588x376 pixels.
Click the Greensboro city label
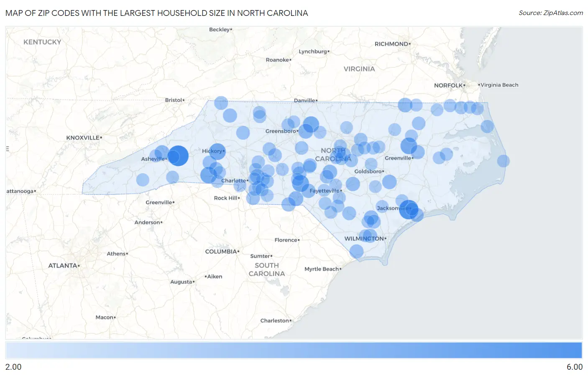click(281, 131)
